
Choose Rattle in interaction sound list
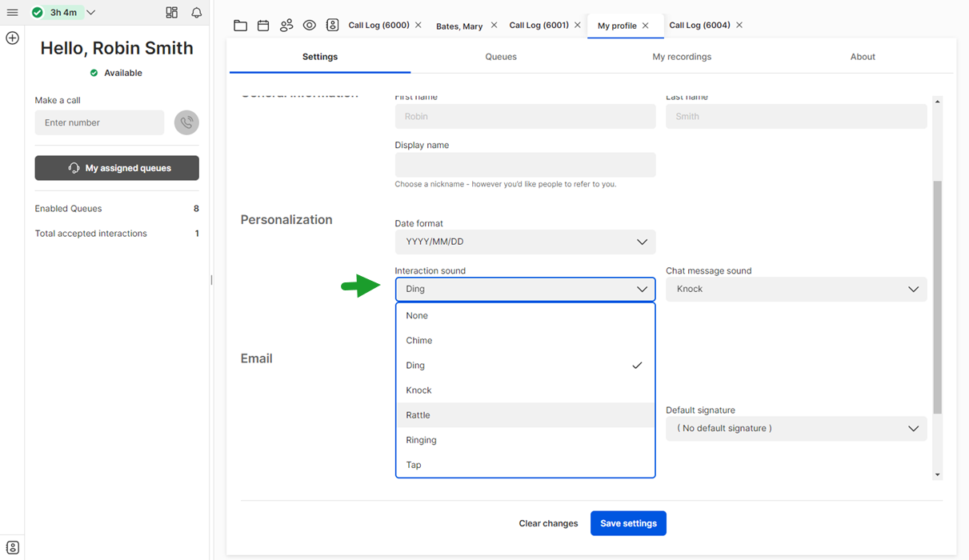(525, 415)
